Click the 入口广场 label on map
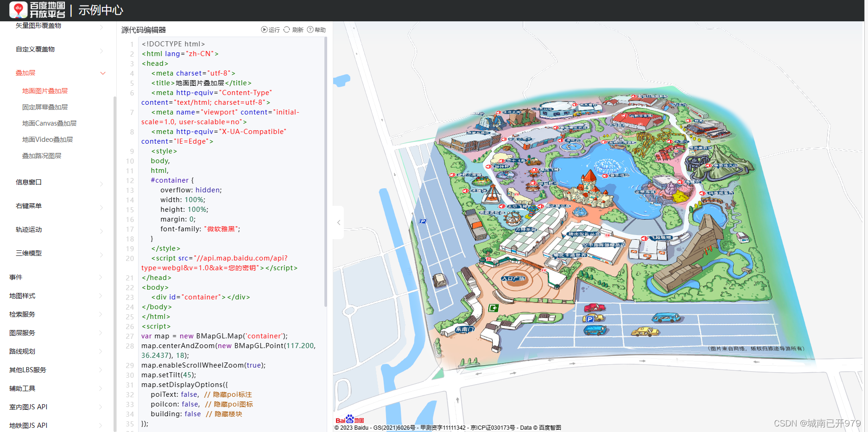868x432 pixels. point(513,279)
